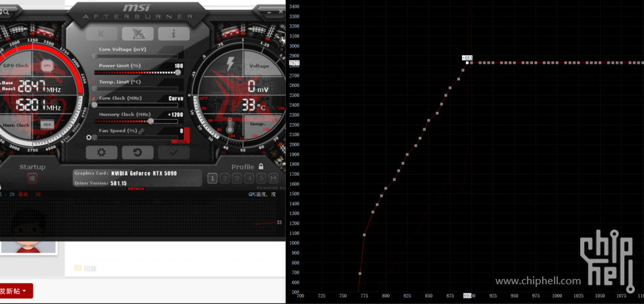Viewport: 644px width, 304px height.
Task: Click the search magnifier icon at top left
Action: point(5,12)
